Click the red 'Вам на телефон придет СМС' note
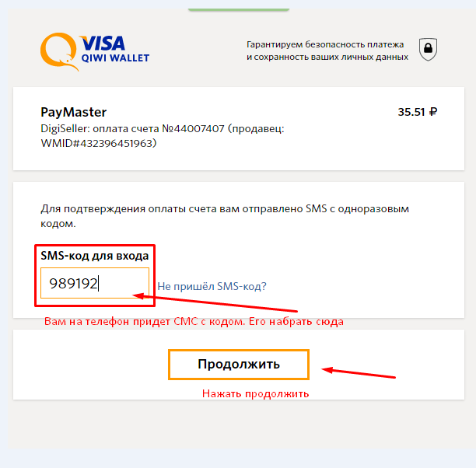Viewport: 476px width, 468px height. (194, 321)
